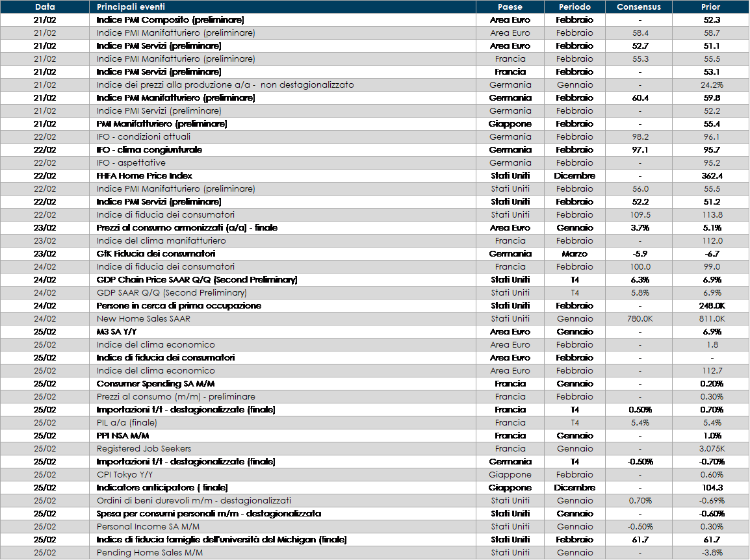Click the prior value 24.2%
Screen dimensions: 750x560
pos(712,85)
